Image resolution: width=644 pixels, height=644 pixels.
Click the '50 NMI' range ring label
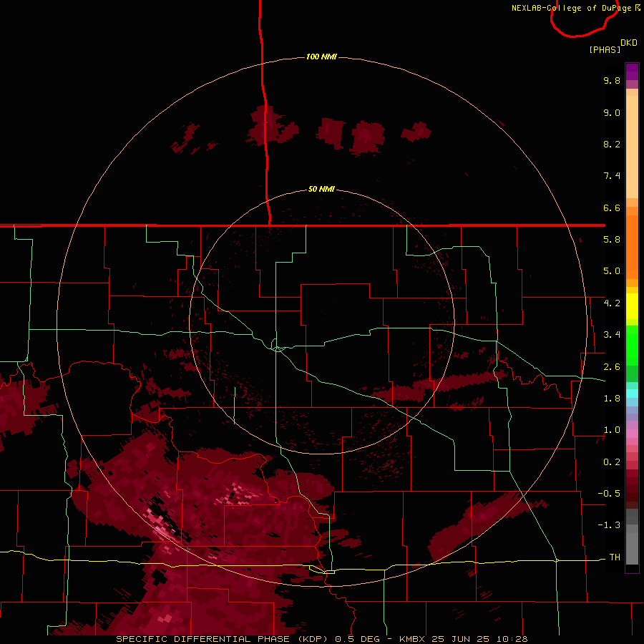[321, 189]
